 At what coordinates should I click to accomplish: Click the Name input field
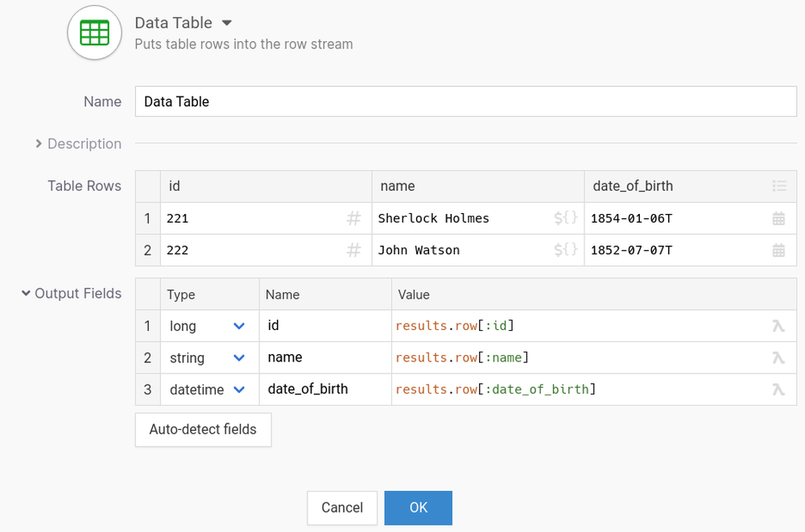coord(465,101)
